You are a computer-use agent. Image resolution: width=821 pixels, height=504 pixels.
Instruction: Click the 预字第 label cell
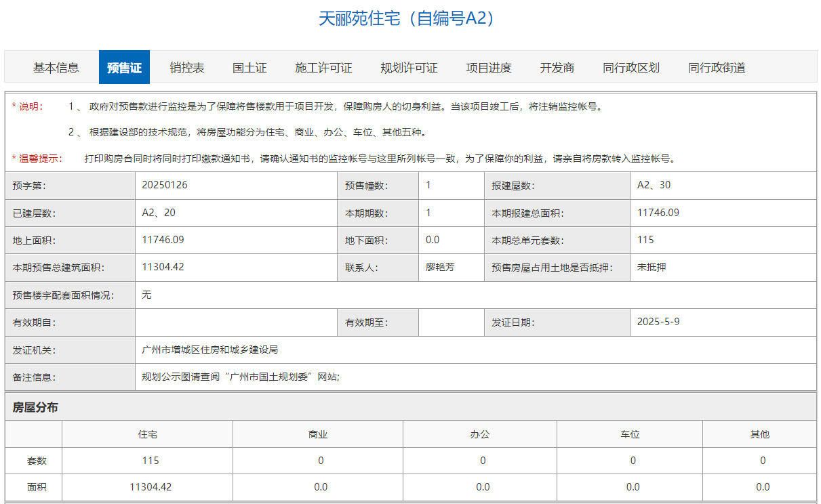tap(71, 186)
